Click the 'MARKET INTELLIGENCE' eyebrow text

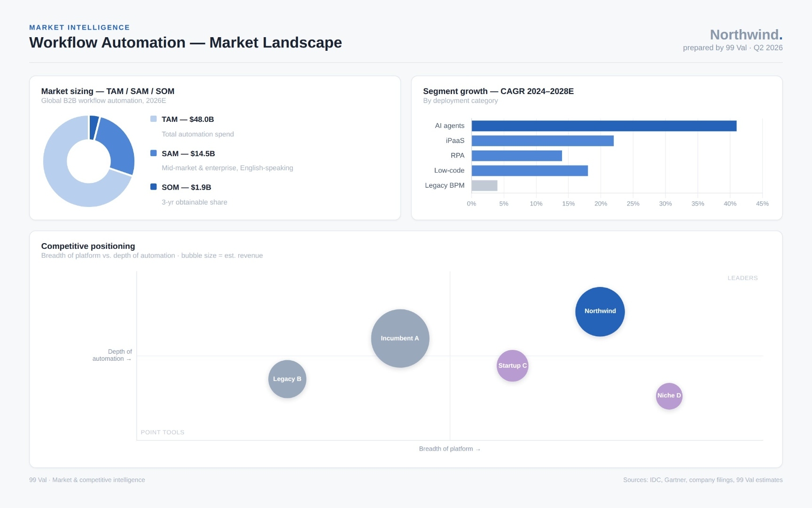click(79, 27)
